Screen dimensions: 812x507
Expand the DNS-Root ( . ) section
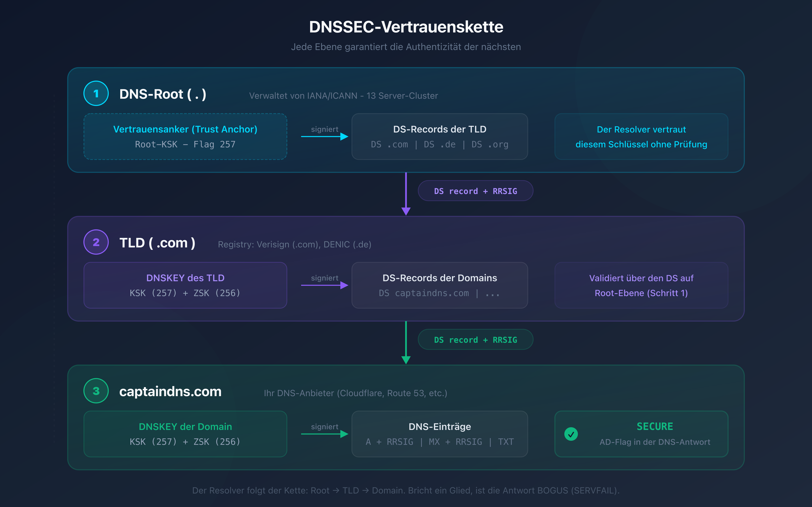(163, 94)
